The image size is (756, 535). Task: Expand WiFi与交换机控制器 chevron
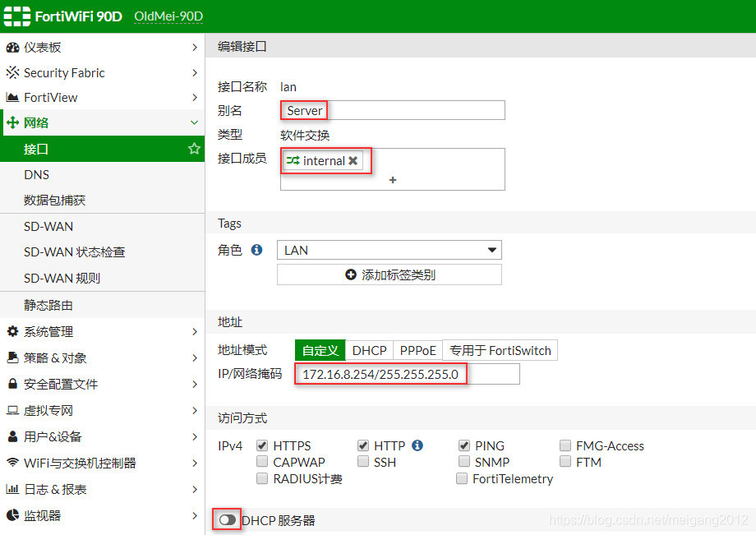pyautogui.click(x=194, y=463)
